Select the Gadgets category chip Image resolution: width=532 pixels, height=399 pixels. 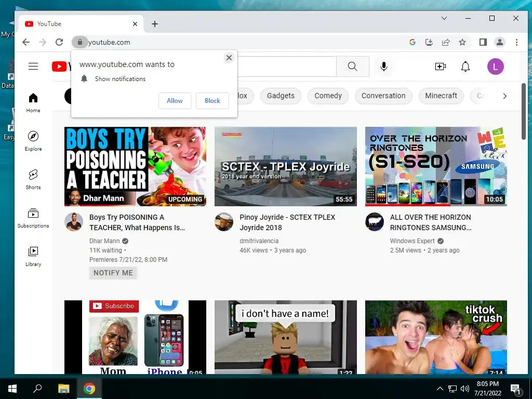[x=281, y=96]
